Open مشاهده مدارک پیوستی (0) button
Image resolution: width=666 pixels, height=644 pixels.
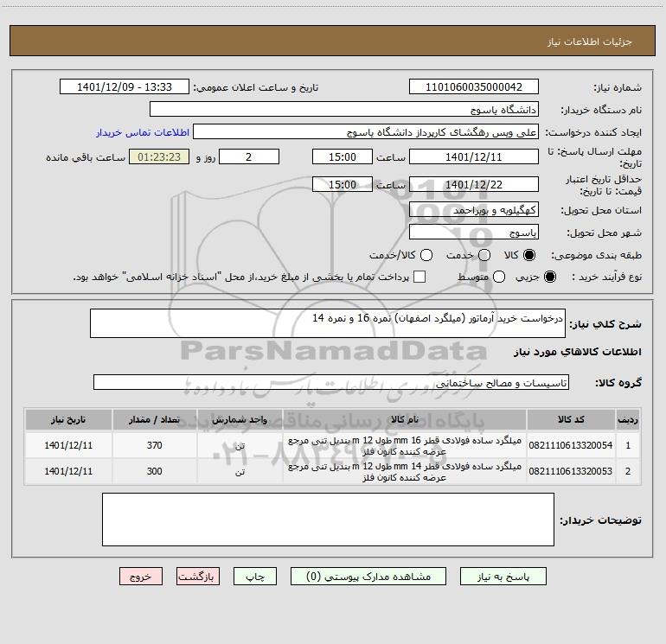tap(368, 576)
